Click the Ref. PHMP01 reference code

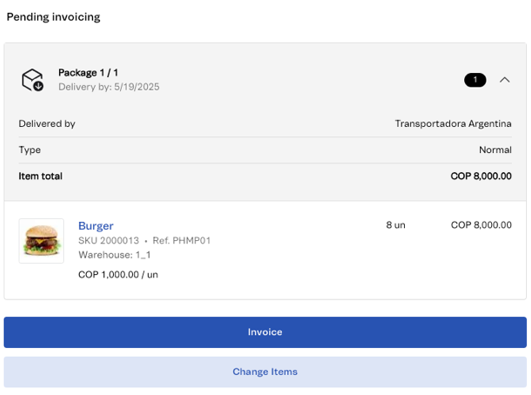[x=182, y=241]
